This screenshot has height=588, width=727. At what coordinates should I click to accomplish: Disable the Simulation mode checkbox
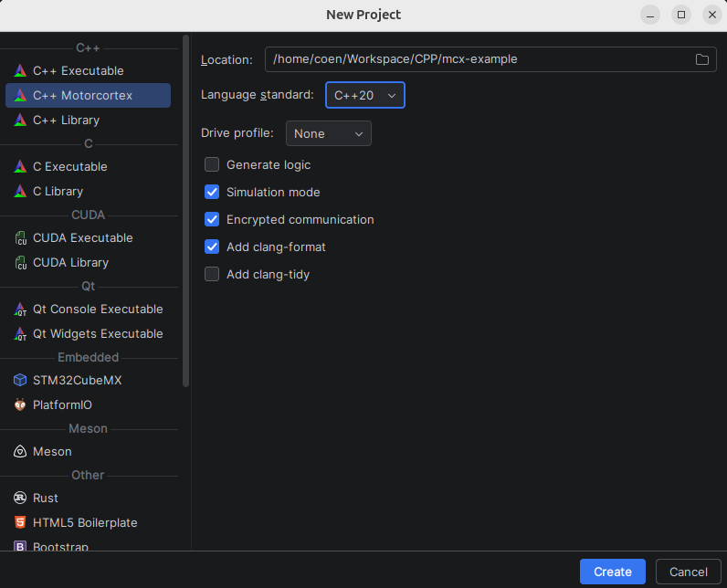point(212,193)
